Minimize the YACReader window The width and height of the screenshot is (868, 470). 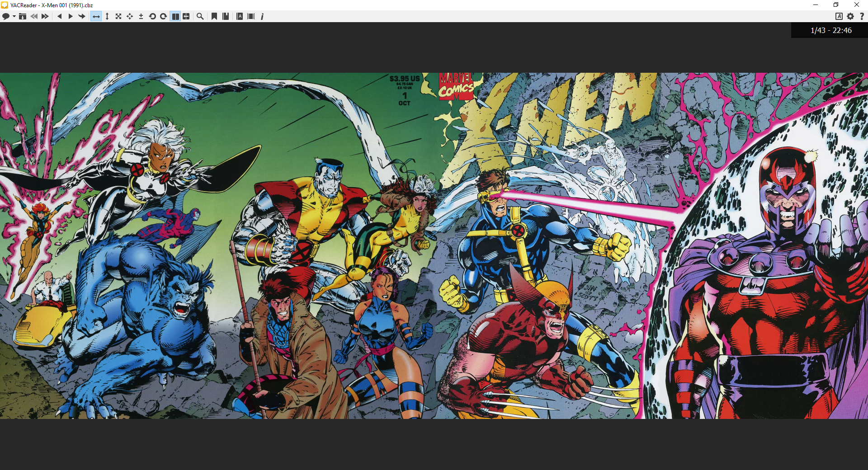(x=816, y=5)
